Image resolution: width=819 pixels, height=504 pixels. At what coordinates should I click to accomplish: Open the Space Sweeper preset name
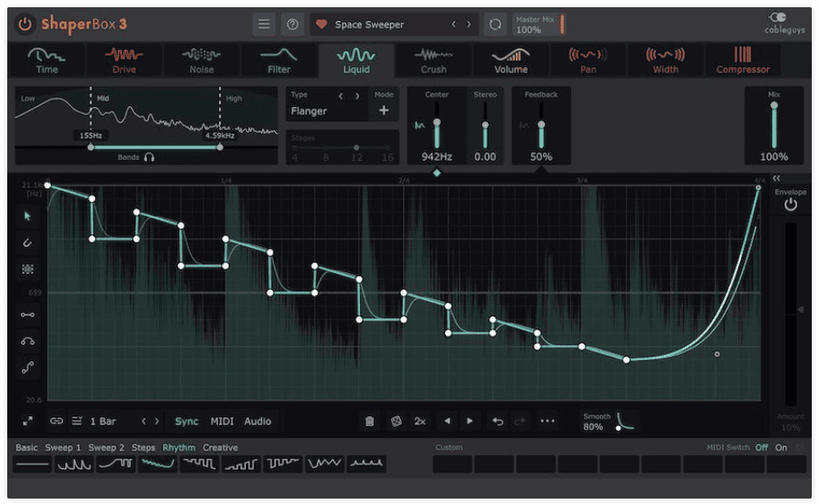pos(369,24)
